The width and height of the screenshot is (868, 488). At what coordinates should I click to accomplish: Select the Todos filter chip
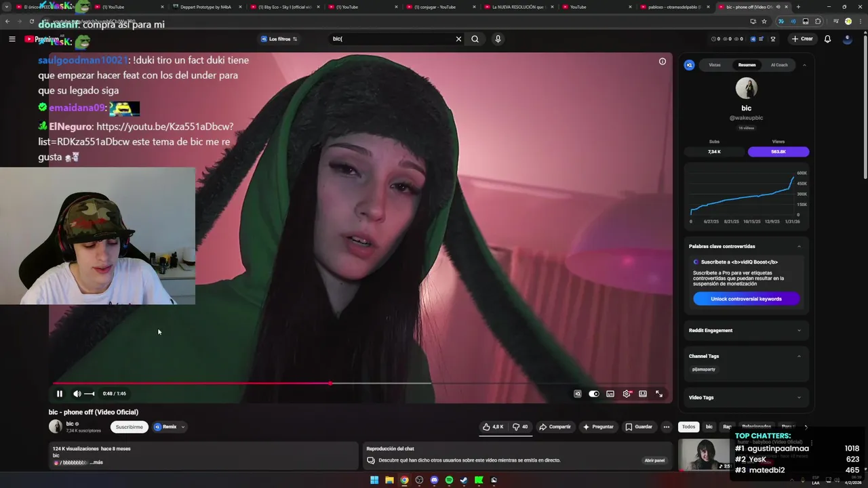[x=688, y=427]
